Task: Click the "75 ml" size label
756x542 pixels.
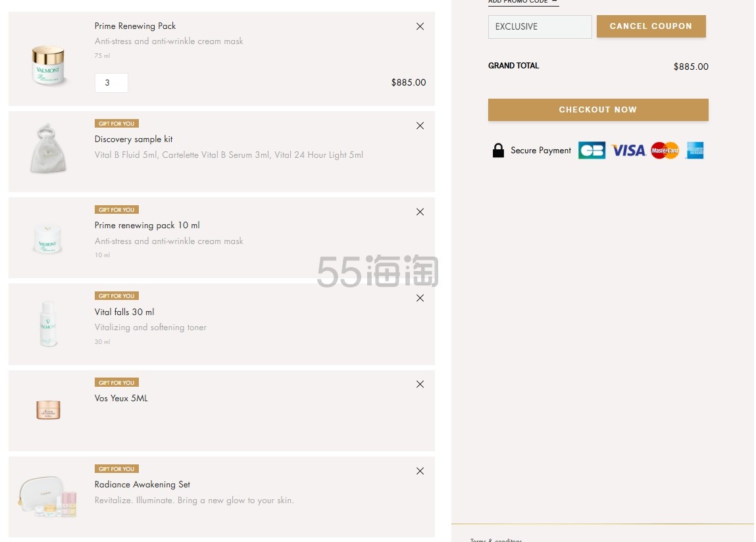Action: click(x=102, y=56)
